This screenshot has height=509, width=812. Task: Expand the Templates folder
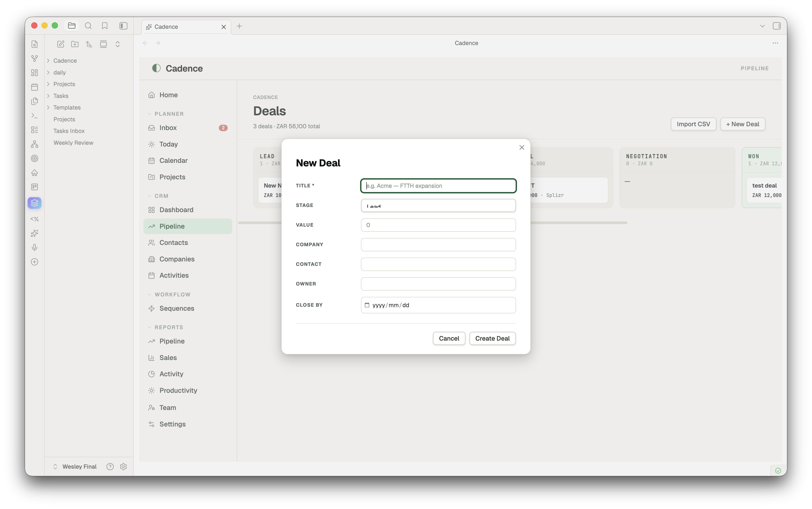click(48, 107)
